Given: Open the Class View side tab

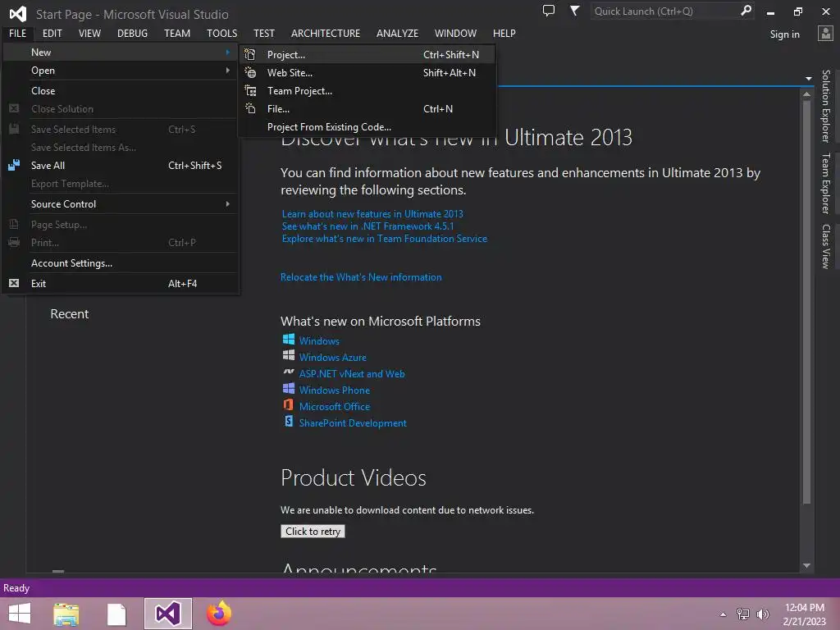Looking at the screenshot, I should (825, 246).
